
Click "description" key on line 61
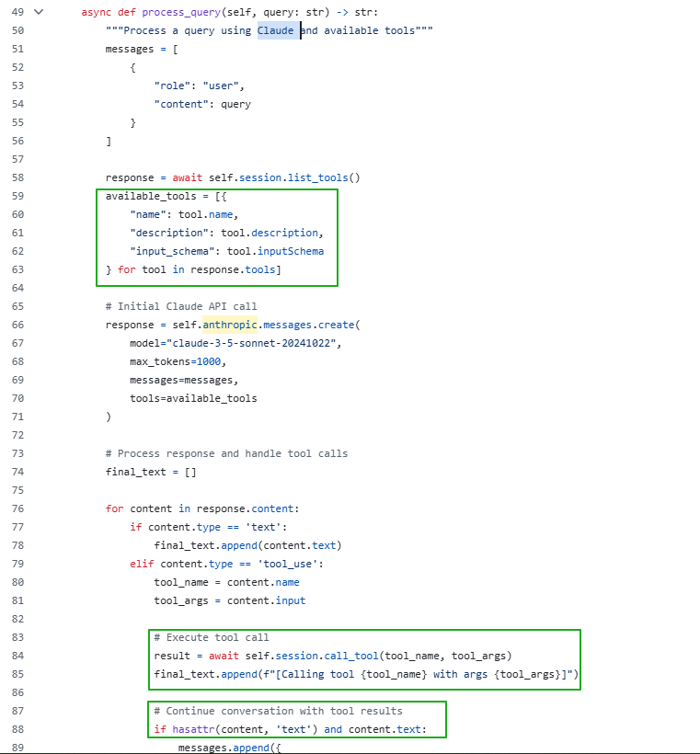coord(169,233)
